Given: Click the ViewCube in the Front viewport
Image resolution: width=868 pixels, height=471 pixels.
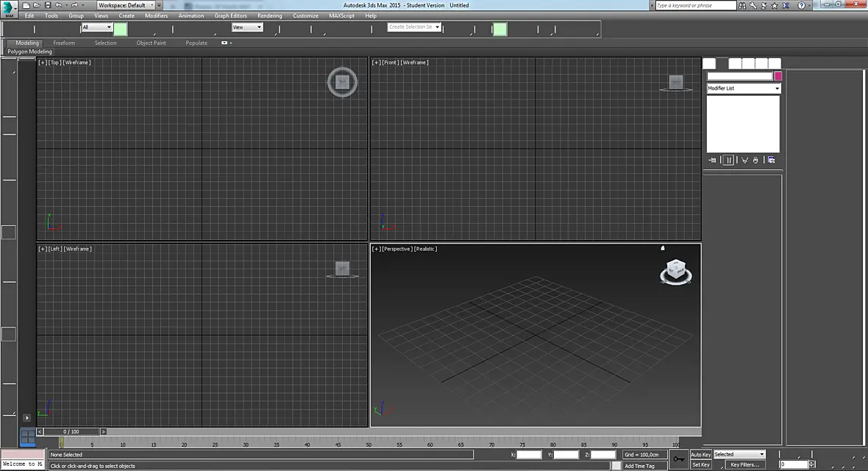Looking at the screenshot, I should (x=676, y=82).
